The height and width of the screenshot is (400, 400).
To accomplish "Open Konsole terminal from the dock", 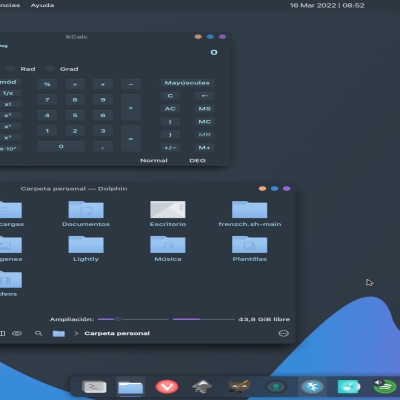I will (x=94, y=387).
